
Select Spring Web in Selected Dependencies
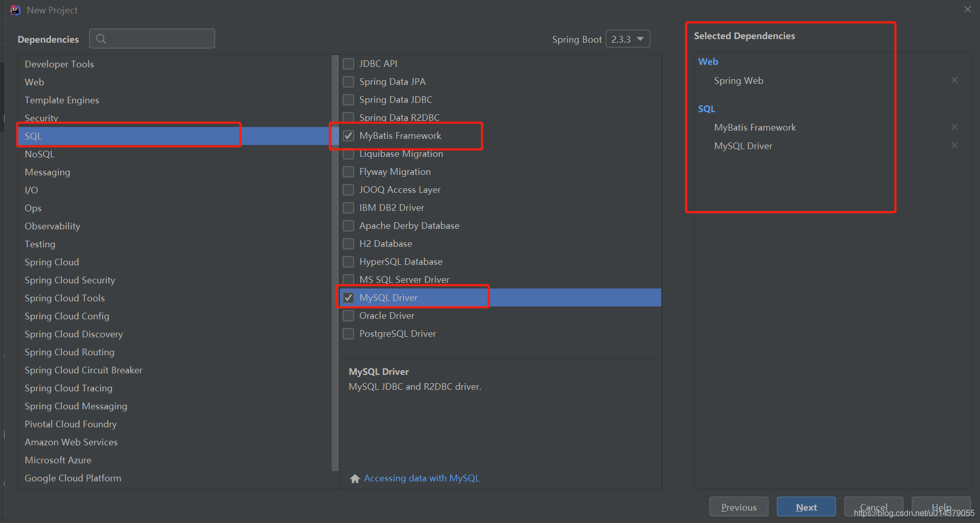coord(738,81)
